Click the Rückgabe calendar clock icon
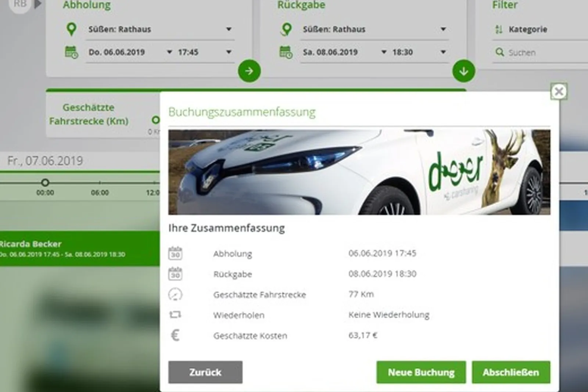Image resolution: width=588 pixels, height=392 pixels. (x=286, y=52)
